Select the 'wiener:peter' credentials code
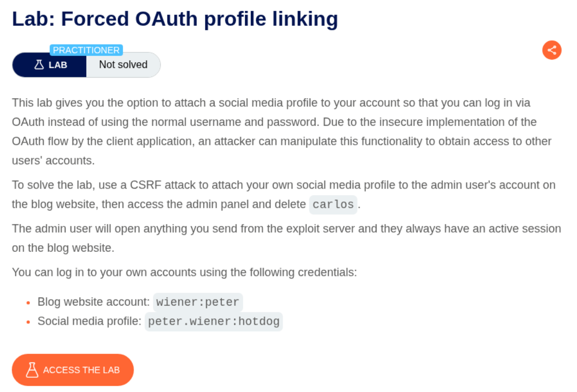This screenshot has height=392, width=577. click(198, 302)
